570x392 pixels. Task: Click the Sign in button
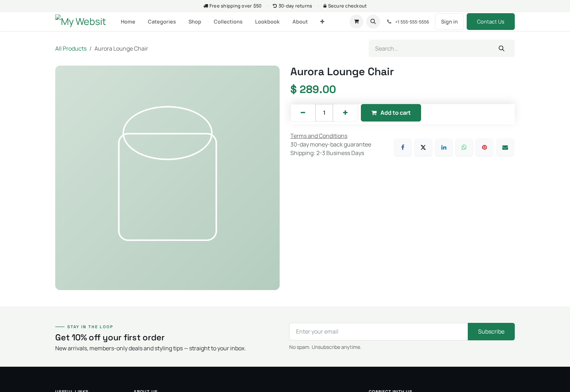pyautogui.click(x=449, y=22)
